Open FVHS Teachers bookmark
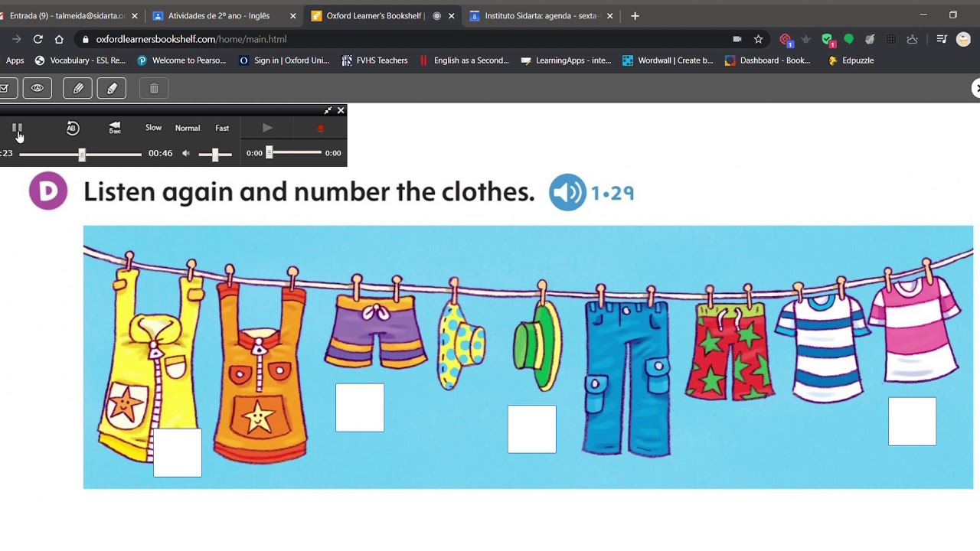Viewport: 980px width, 551px height. point(374,60)
